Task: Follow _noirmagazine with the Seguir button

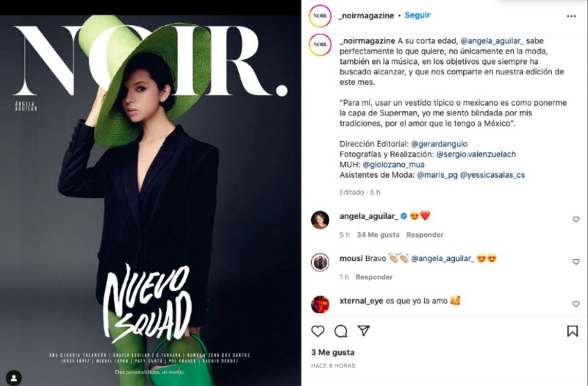Action: pyautogui.click(x=417, y=15)
